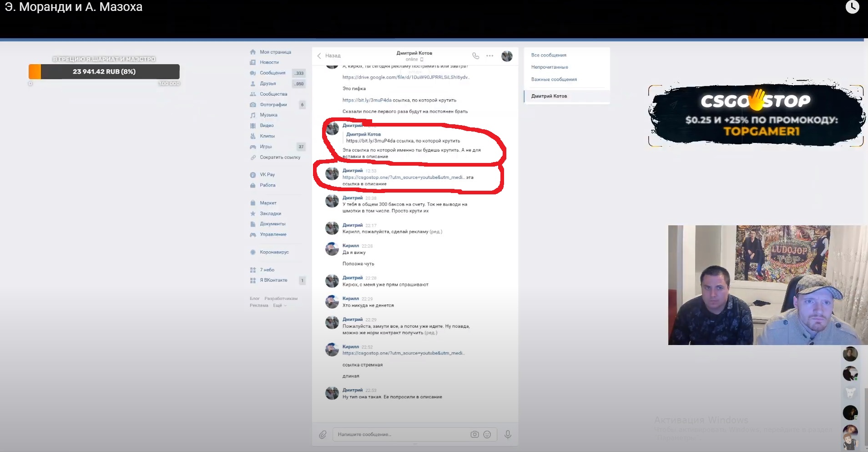Open Watch later clock icon on video

pyautogui.click(x=852, y=7)
